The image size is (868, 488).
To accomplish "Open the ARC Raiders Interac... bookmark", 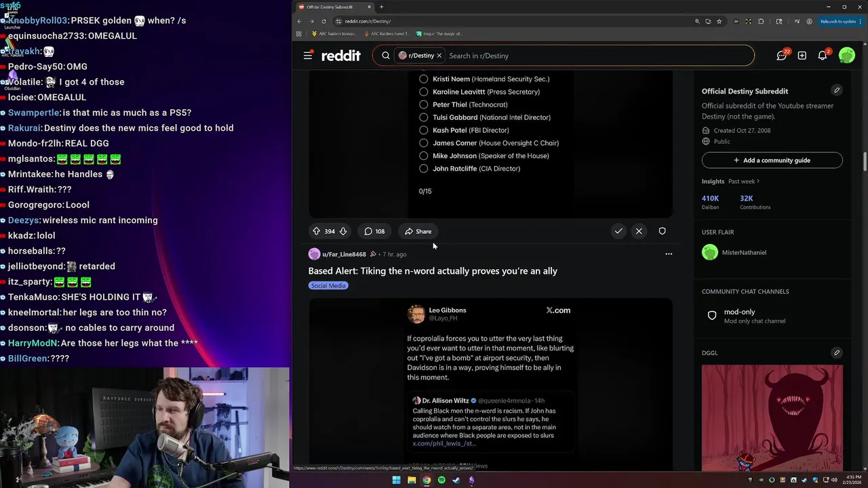I will click(x=334, y=33).
